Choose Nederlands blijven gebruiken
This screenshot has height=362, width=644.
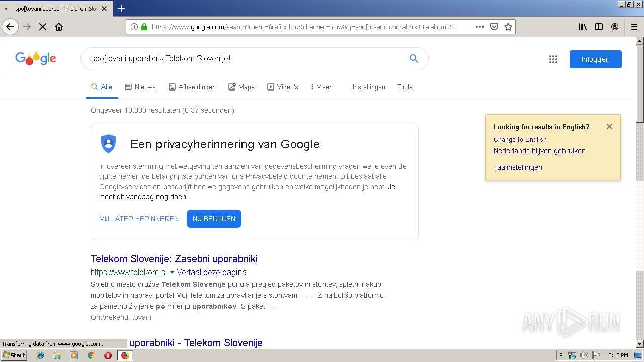click(539, 151)
